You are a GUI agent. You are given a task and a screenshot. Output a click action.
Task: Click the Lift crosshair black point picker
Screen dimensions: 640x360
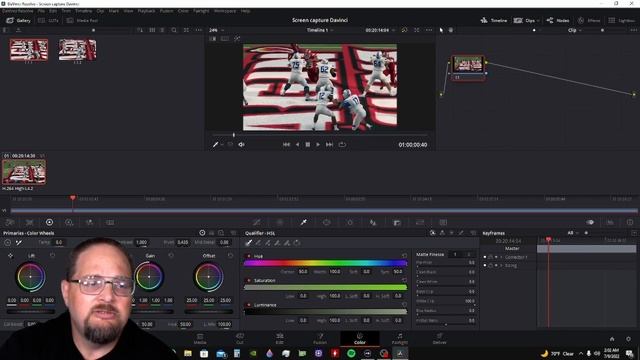[10, 256]
